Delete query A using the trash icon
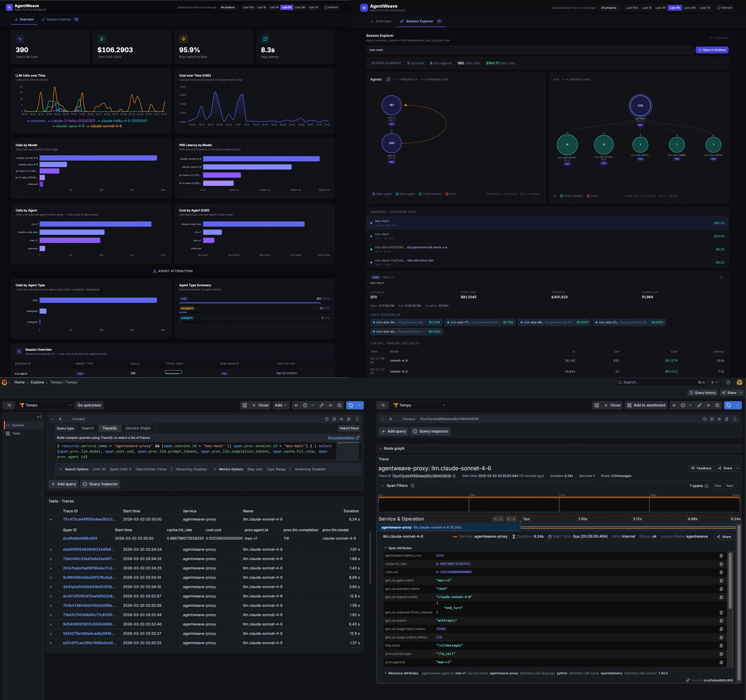The width and height of the screenshot is (746, 700). tap(349, 419)
